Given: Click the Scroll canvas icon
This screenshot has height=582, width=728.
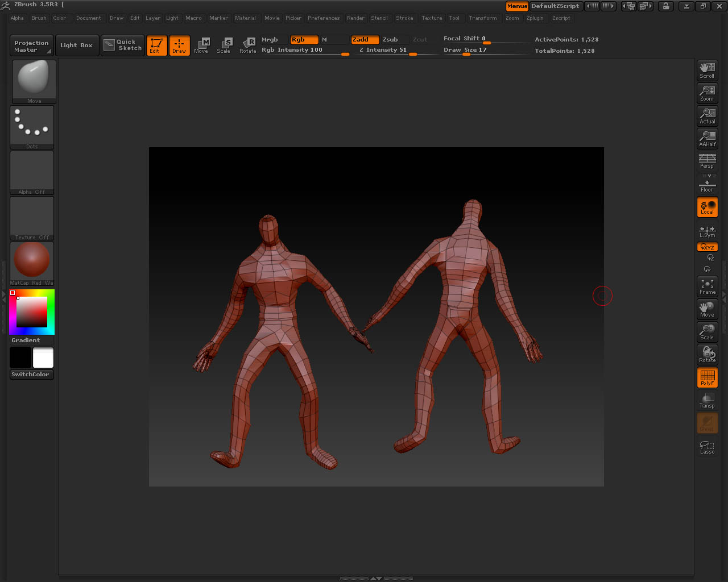Looking at the screenshot, I should coord(707,70).
